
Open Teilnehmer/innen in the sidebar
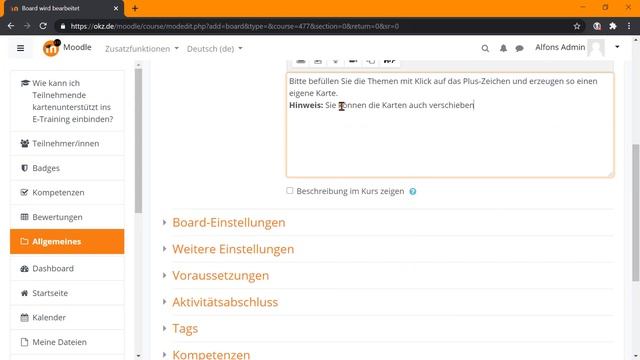coord(67,143)
